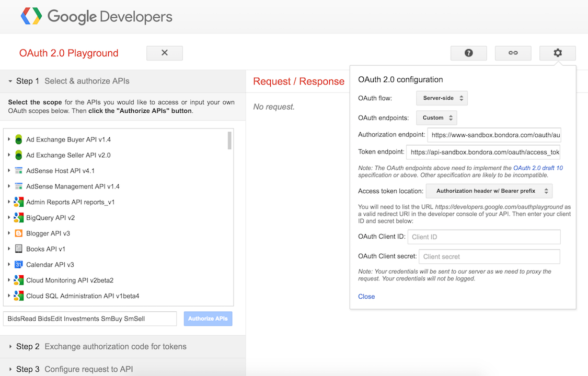Click the OAuth 2.0 Playground title
Viewport: 588px width, 376px height.
click(68, 53)
